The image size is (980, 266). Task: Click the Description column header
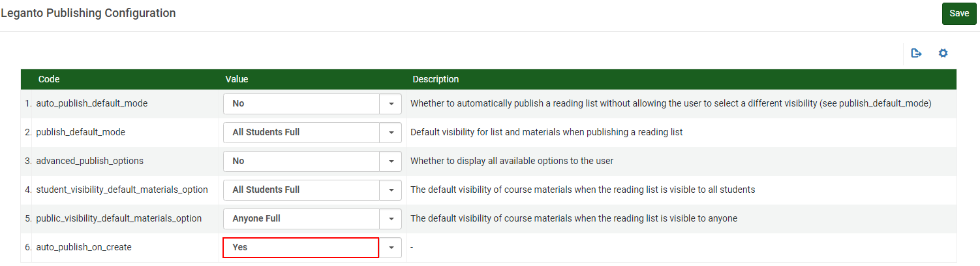(435, 79)
